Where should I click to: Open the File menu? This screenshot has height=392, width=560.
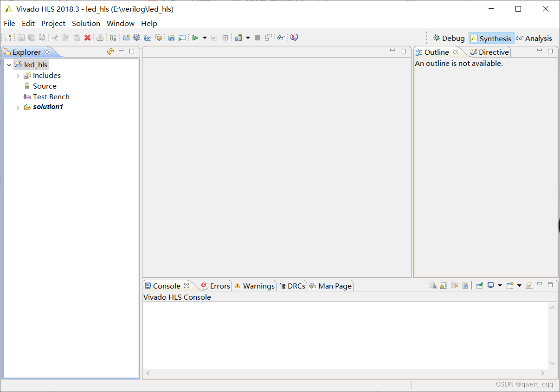pos(9,23)
